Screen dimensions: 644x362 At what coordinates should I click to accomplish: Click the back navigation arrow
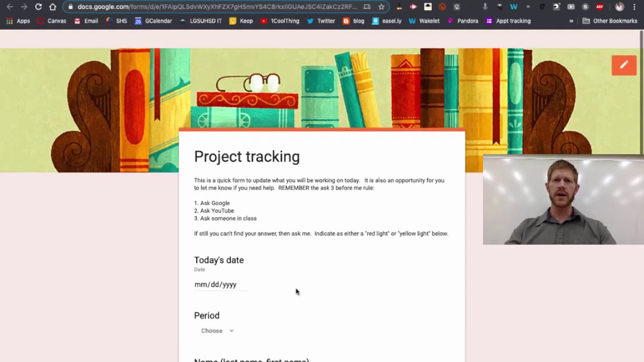[10, 7]
